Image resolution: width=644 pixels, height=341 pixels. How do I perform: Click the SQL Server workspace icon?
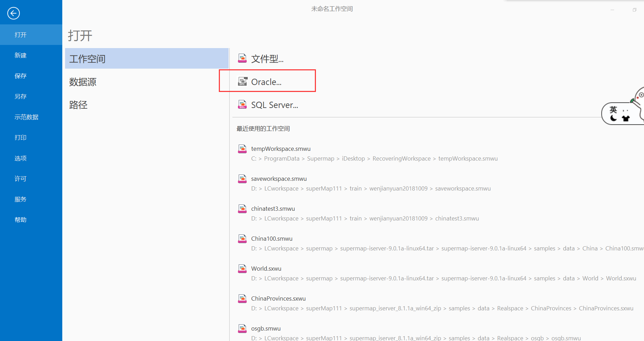pos(242,104)
